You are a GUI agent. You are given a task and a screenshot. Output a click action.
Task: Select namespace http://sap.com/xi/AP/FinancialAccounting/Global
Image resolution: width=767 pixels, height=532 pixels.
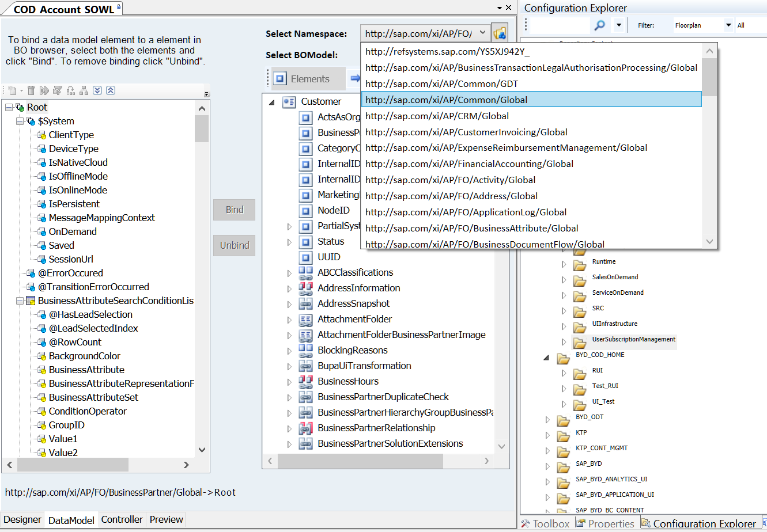coord(531,164)
